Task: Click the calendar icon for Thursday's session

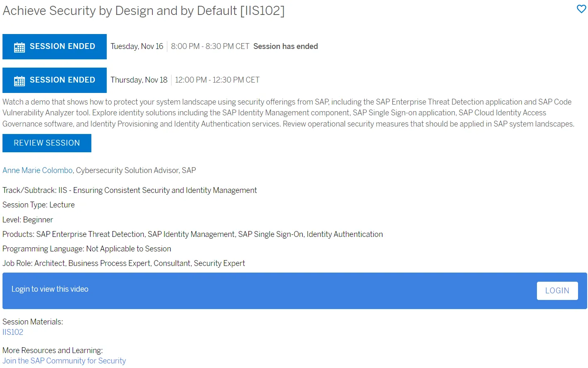Action: point(20,81)
